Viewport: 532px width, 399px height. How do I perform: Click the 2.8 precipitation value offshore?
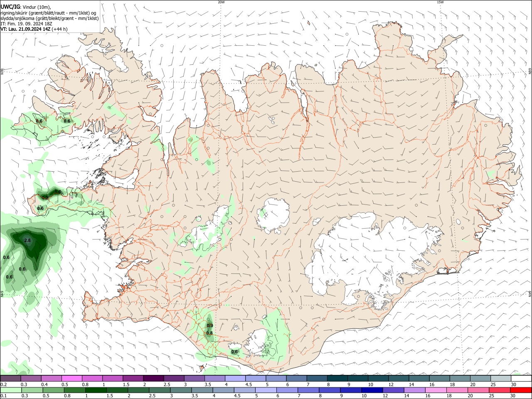coord(27,241)
